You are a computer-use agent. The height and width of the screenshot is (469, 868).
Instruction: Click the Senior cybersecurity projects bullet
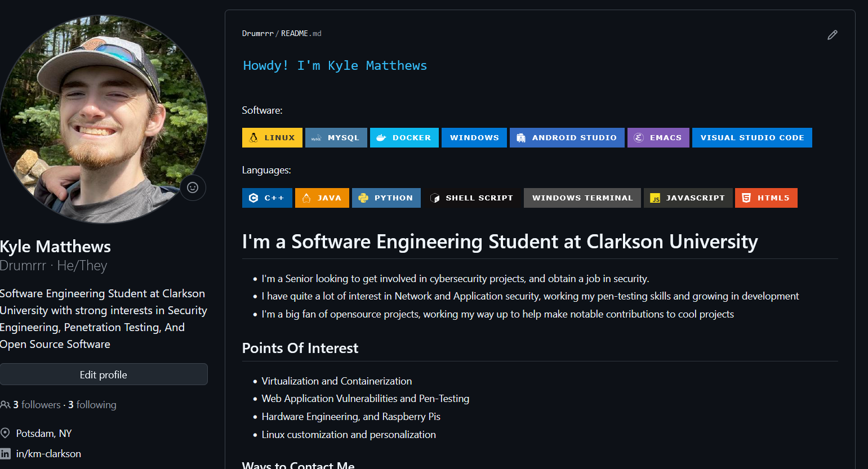(x=455, y=279)
